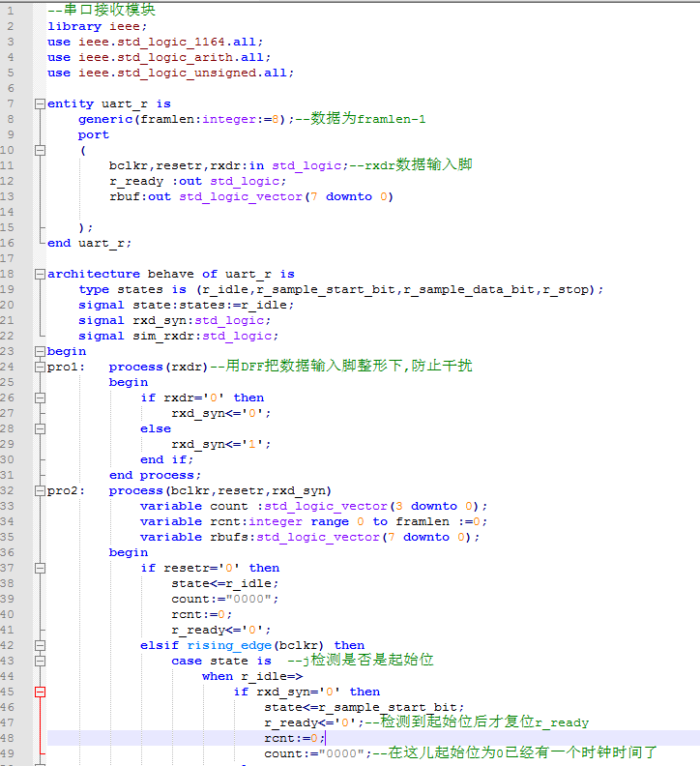
Task: Collapse the "case state is" fold
Action: (40, 661)
